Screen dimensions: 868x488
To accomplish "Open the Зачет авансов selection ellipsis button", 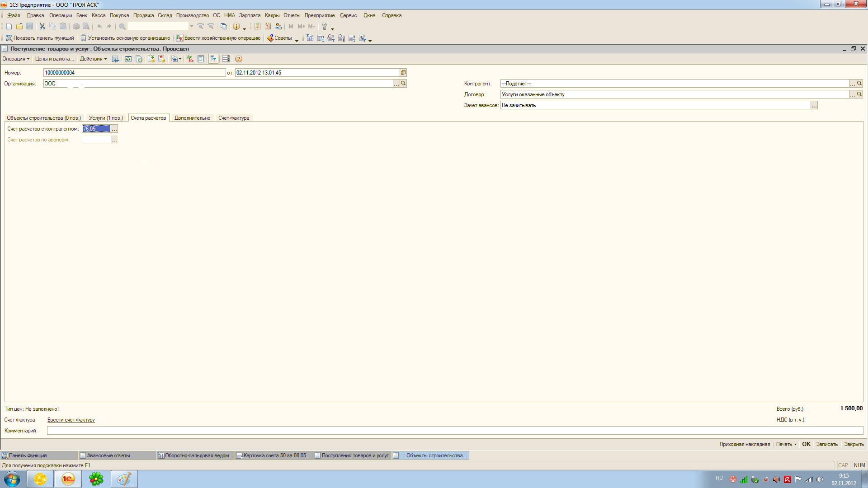I will [814, 105].
